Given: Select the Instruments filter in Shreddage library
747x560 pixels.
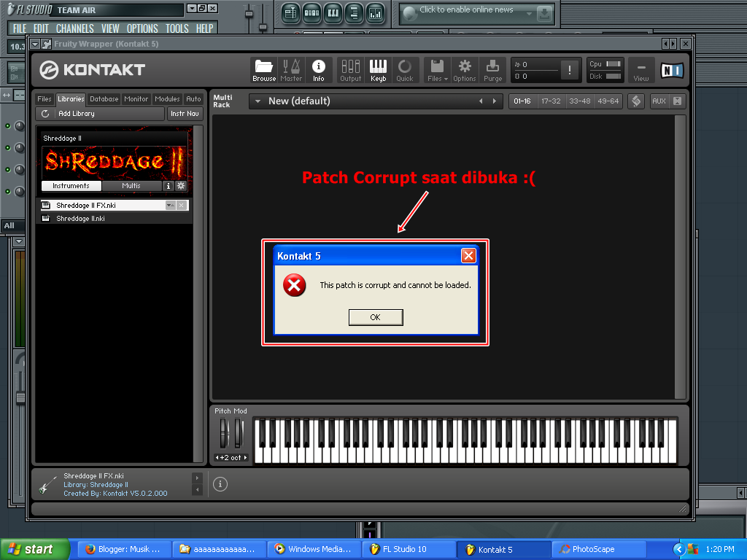Looking at the screenshot, I should (71, 186).
